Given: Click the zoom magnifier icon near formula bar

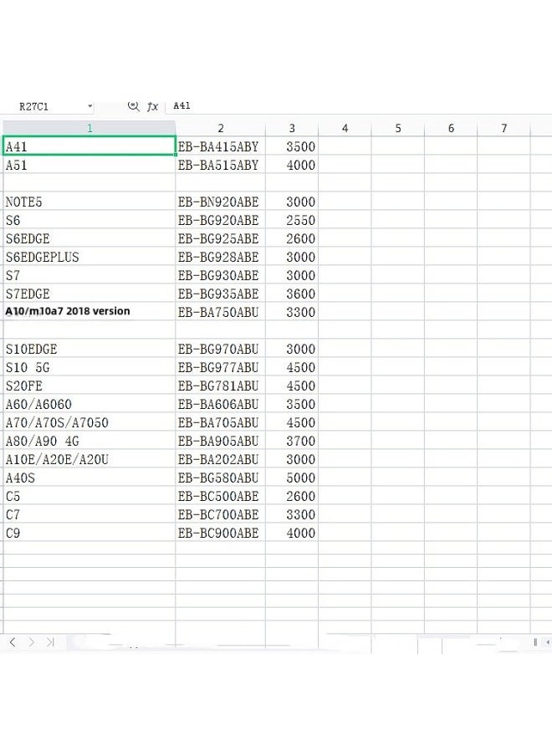Looking at the screenshot, I should [x=134, y=106].
